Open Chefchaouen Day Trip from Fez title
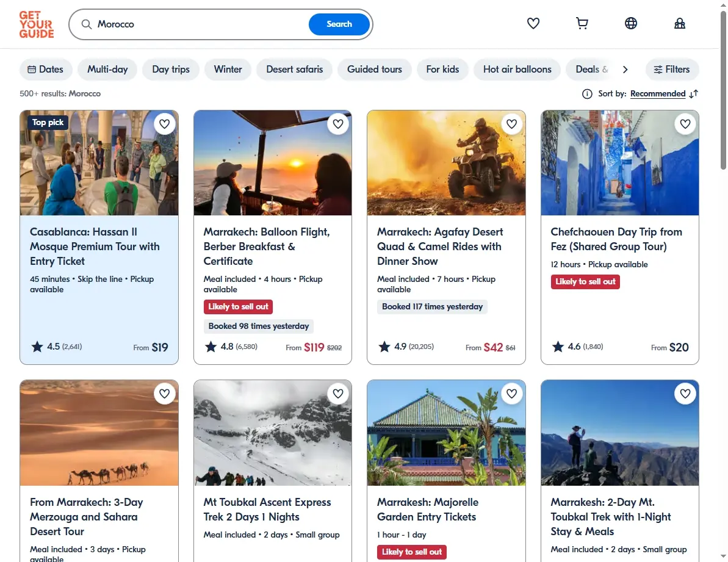728x562 pixels. coord(616,239)
